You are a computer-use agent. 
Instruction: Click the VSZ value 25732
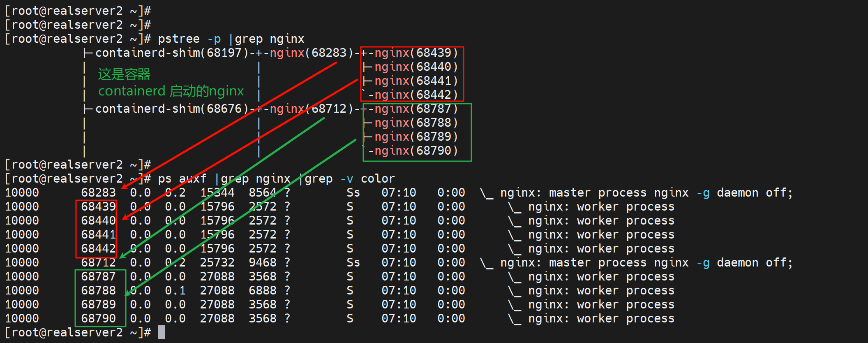coord(217,263)
